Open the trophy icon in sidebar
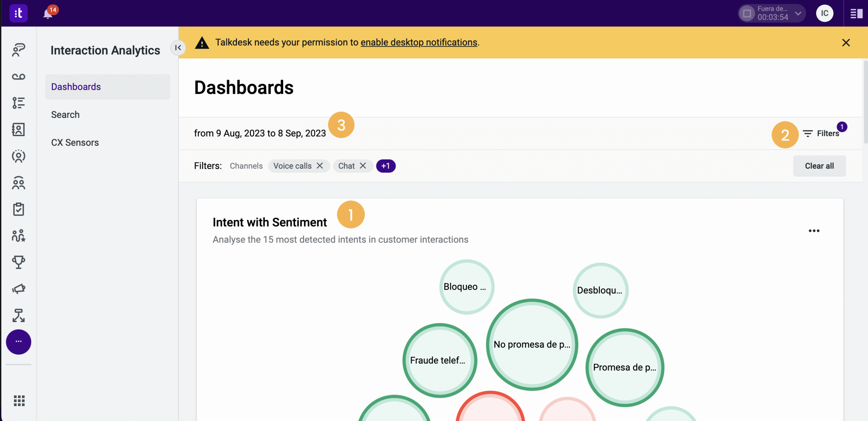This screenshot has width=868, height=421. click(19, 262)
